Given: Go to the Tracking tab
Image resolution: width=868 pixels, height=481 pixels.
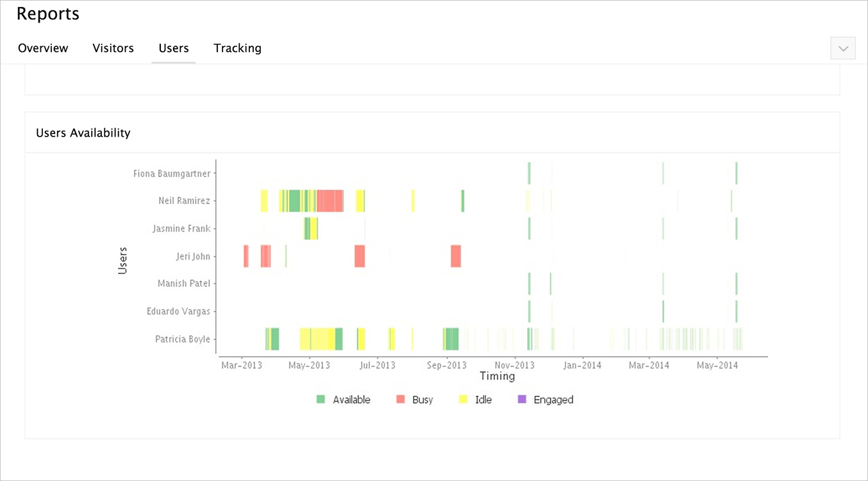Looking at the screenshot, I should 237,48.
